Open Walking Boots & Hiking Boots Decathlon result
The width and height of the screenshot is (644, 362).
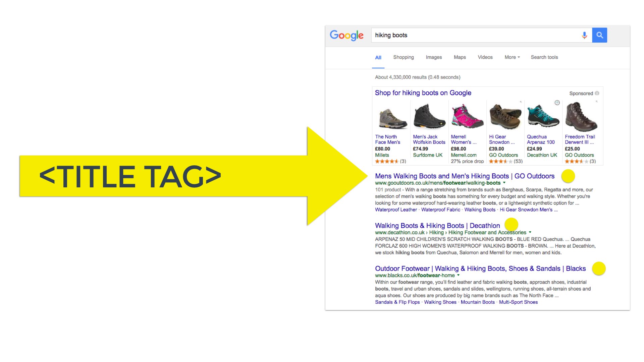coord(437,226)
